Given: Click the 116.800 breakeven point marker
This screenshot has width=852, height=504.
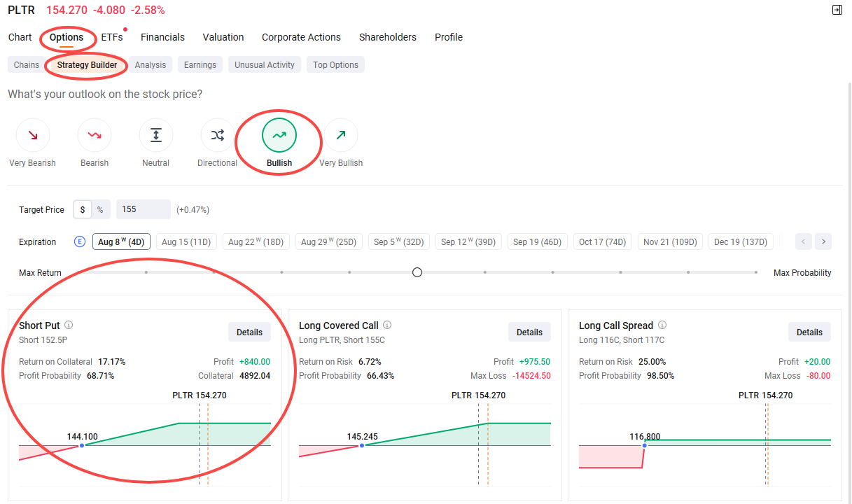Looking at the screenshot, I should point(645,445).
